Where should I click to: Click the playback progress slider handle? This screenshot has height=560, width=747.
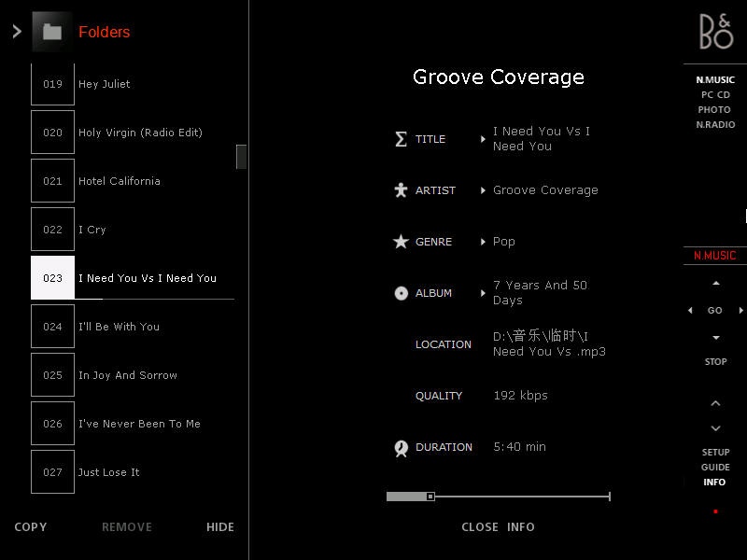(x=430, y=497)
